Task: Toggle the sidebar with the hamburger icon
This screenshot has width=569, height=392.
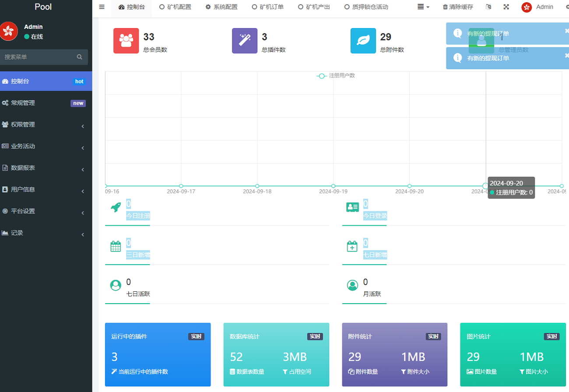Action: [102, 7]
